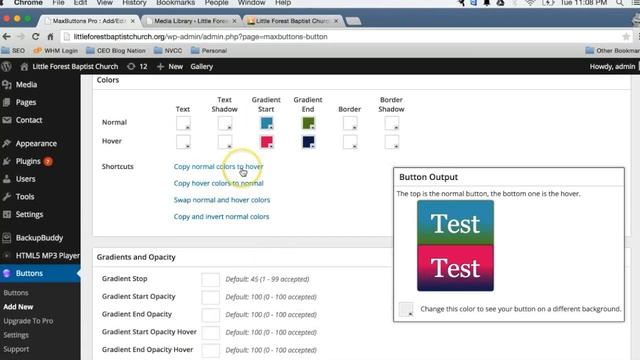640x360 pixels.
Task: Pick Hover Border color swatch
Action: [x=350, y=142]
